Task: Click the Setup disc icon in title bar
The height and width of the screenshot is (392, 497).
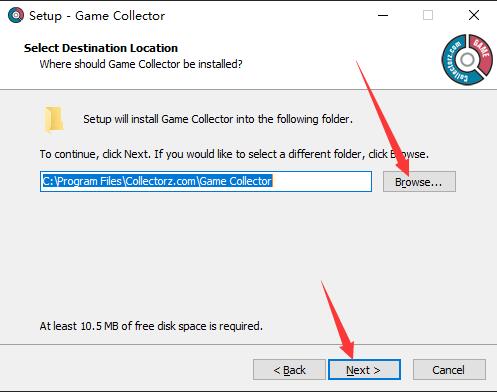Action: pyautogui.click(x=16, y=15)
